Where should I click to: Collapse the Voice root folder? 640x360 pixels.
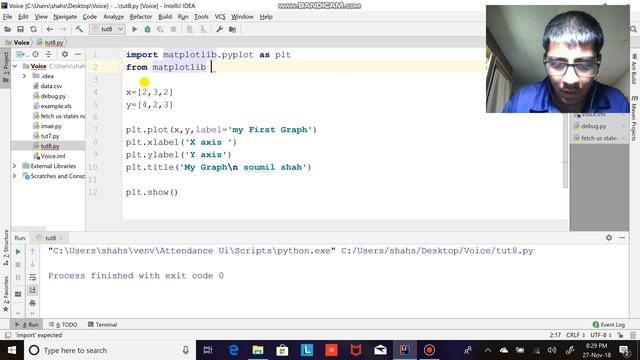[15, 66]
